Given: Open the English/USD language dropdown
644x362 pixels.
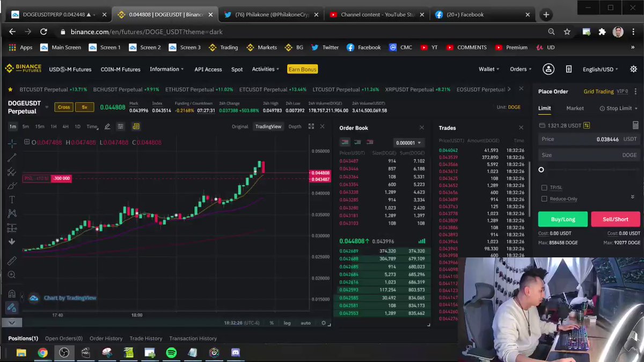Looking at the screenshot, I should pyautogui.click(x=601, y=69).
